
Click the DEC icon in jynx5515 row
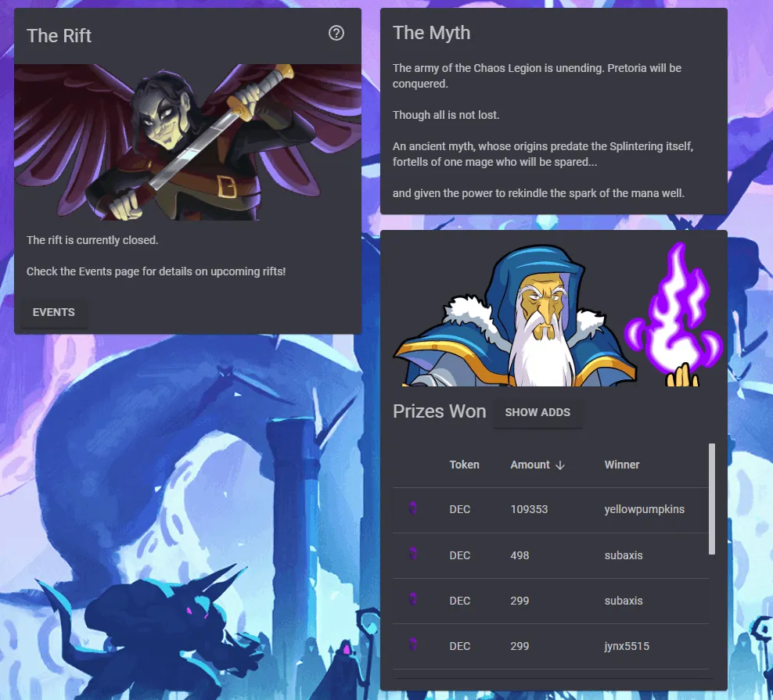(x=413, y=645)
